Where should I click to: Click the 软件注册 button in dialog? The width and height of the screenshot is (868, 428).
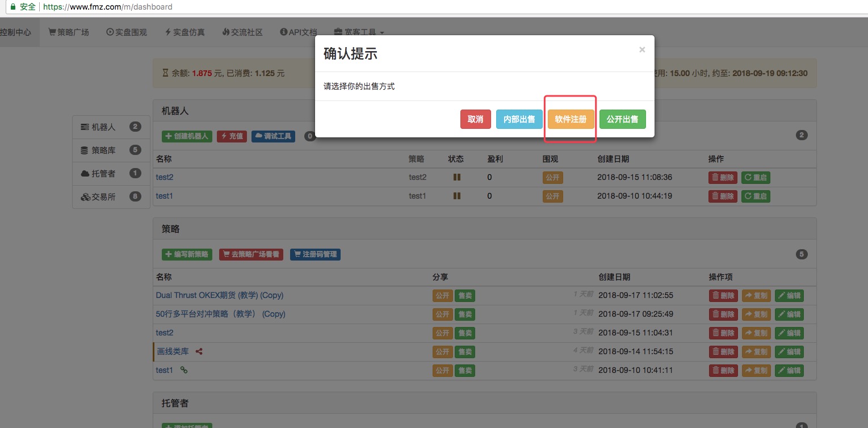pos(571,119)
